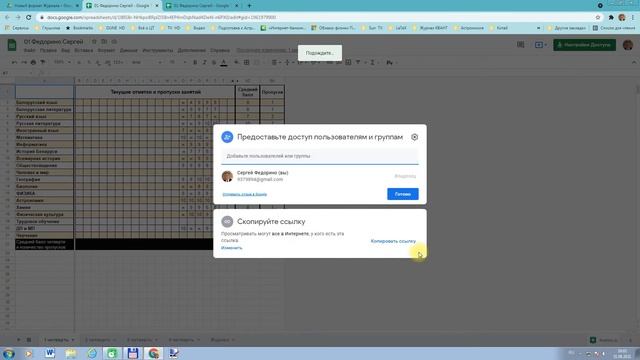Switch to the 2 четверть sheet tab
This screenshot has width=640, height=360.
point(100,340)
